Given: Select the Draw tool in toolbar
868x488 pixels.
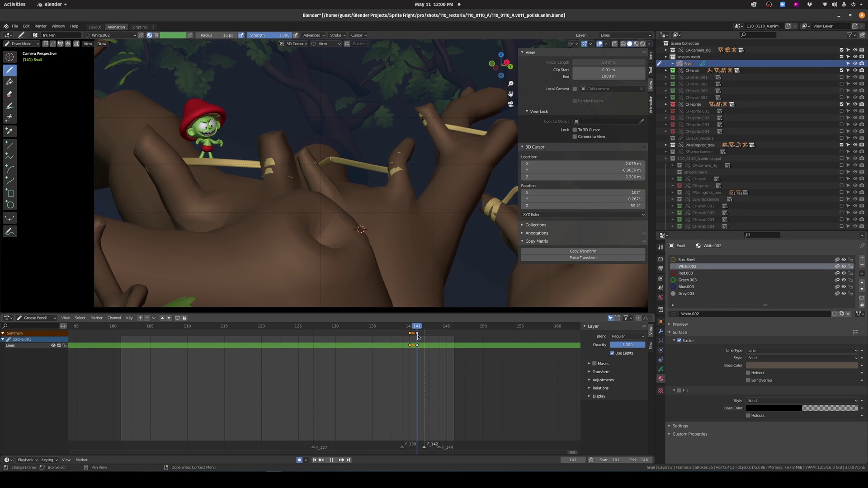Looking at the screenshot, I should coord(9,70).
